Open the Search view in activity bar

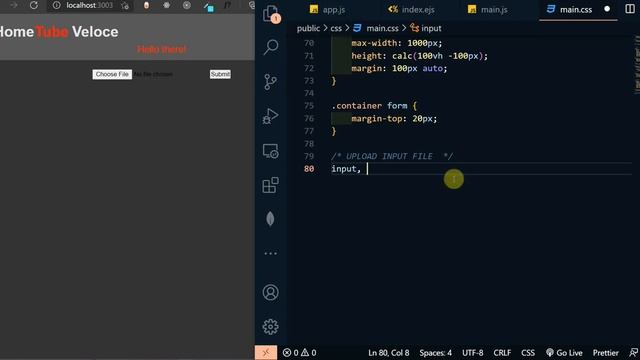click(x=271, y=47)
